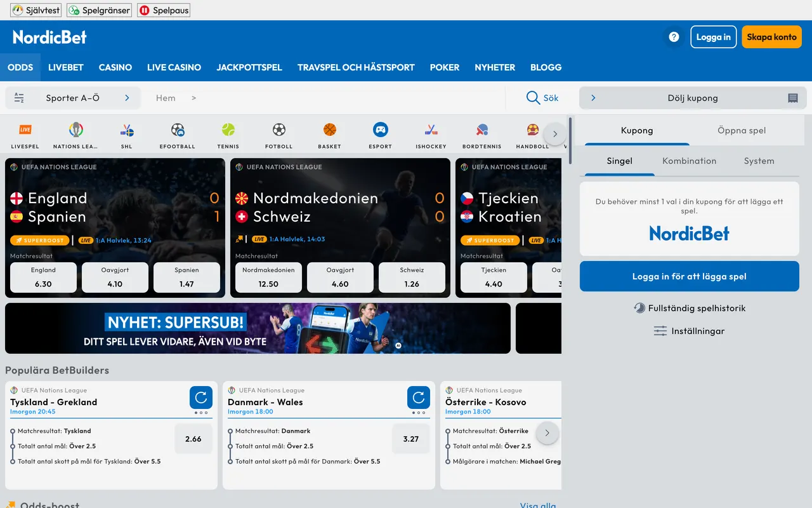Open POKER menu item
The image size is (812, 508).
click(445, 67)
